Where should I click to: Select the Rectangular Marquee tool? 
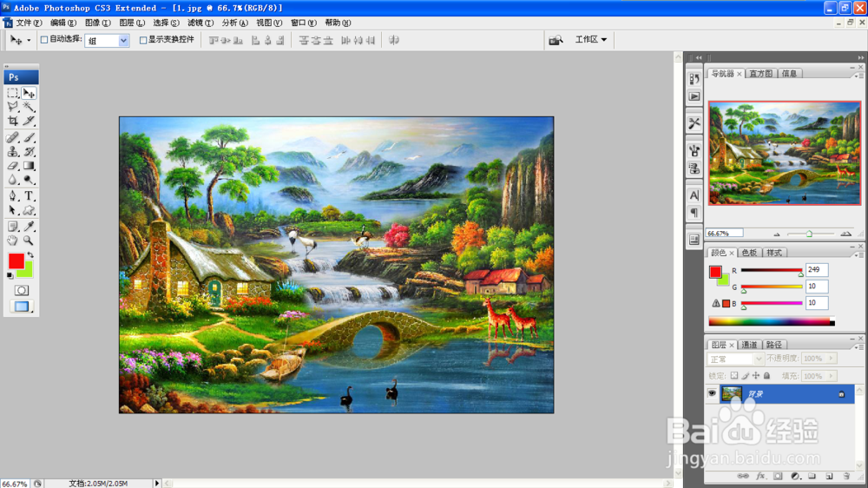coord(13,93)
